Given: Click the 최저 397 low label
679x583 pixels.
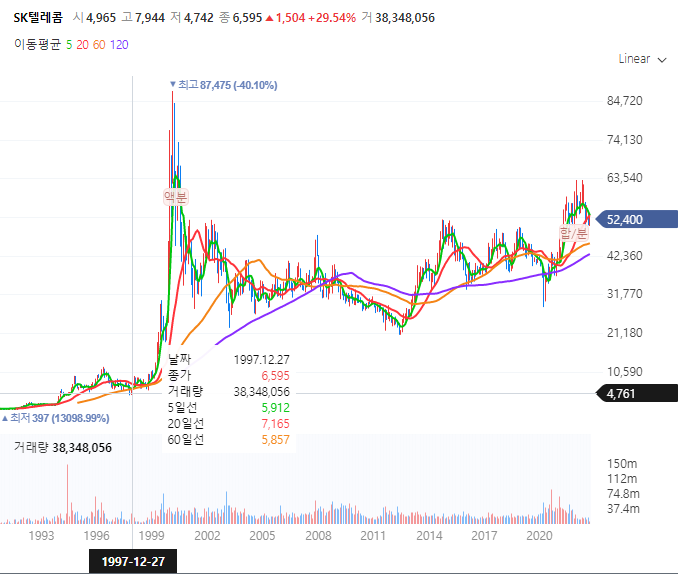Looking at the screenshot, I should click(56, 418).
